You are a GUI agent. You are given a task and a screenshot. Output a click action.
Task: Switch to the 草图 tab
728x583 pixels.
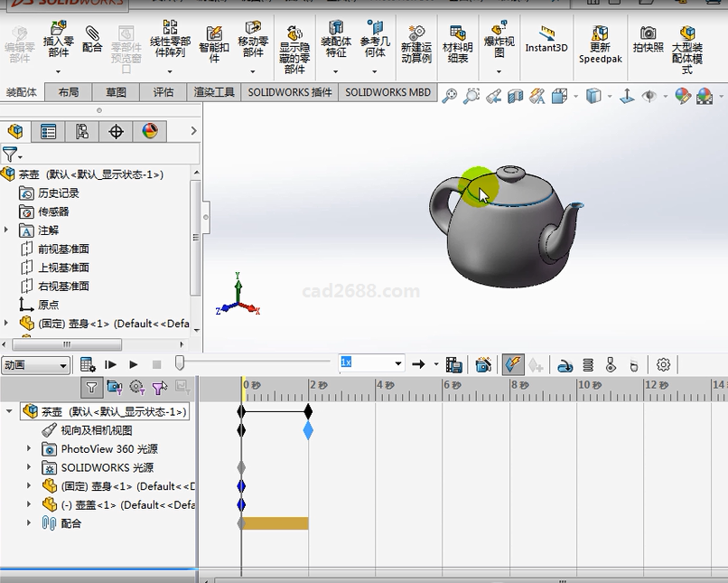pyautogui.click(x=116, y=92)
